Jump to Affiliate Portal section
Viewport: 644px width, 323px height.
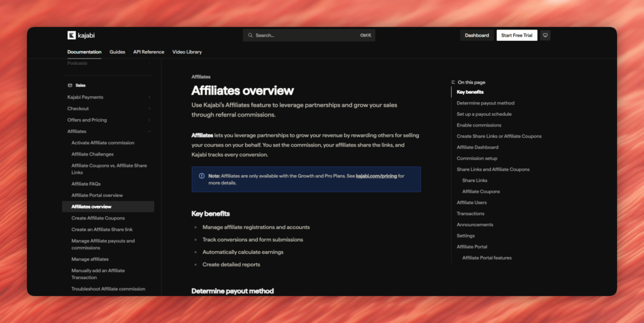(472, 247)
